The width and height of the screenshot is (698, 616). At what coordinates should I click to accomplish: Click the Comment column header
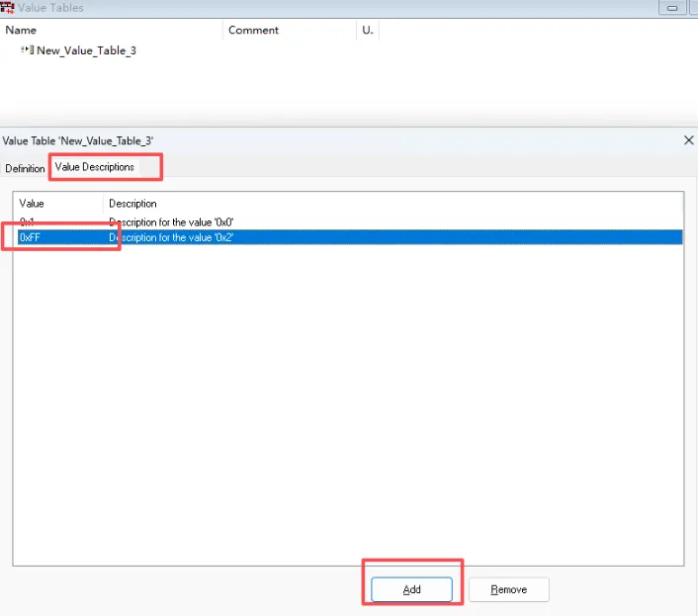[x=253, y=30]
